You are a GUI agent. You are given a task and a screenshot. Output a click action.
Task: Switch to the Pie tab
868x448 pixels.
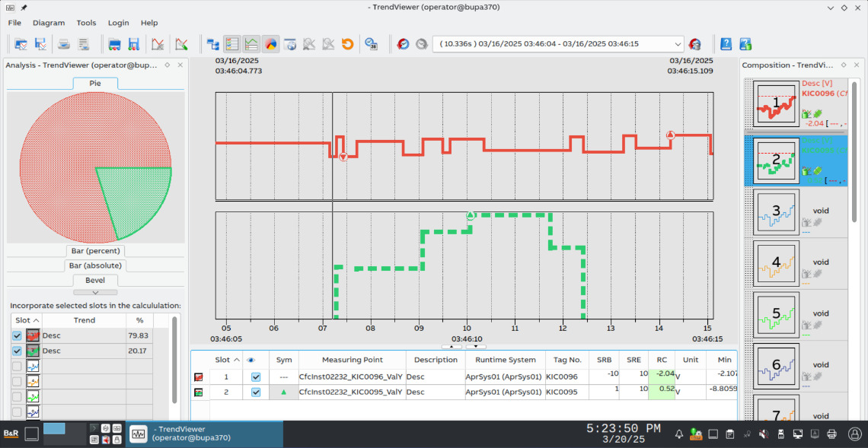pos(95,84)
